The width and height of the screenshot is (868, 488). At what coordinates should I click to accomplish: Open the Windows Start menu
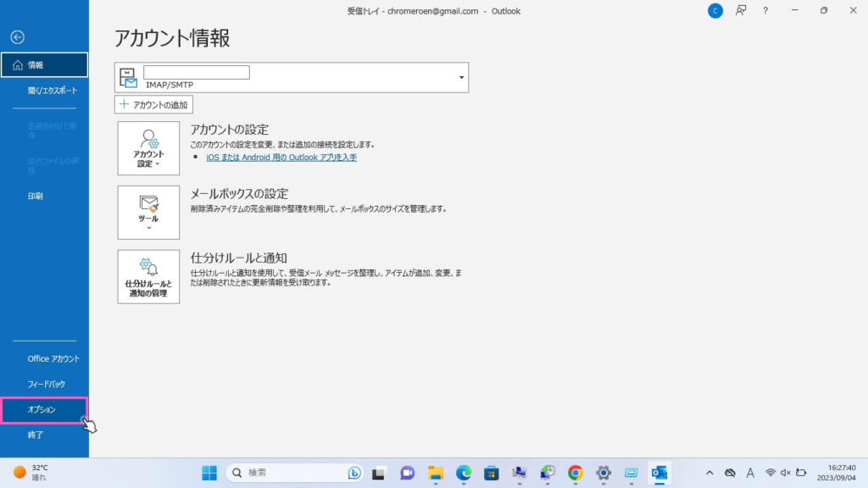tap(209, 473)
